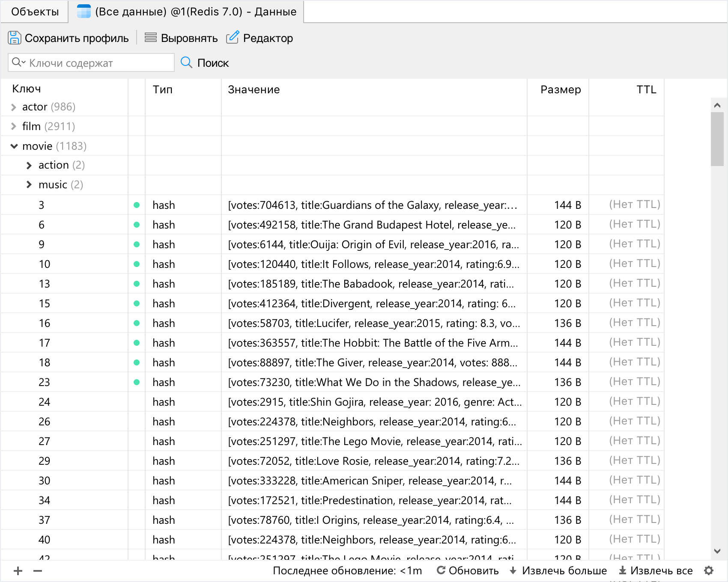Click the plus icon to add key

pos(18,571)
